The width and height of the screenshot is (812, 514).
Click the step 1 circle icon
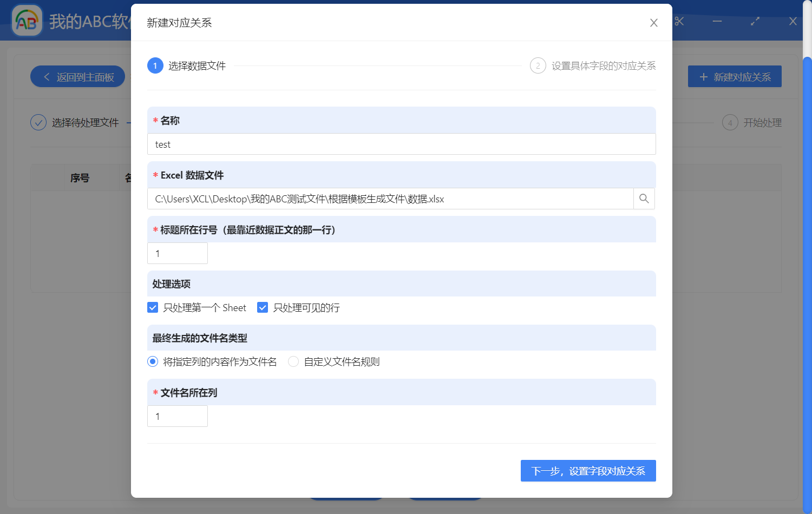tap(155, 65)
